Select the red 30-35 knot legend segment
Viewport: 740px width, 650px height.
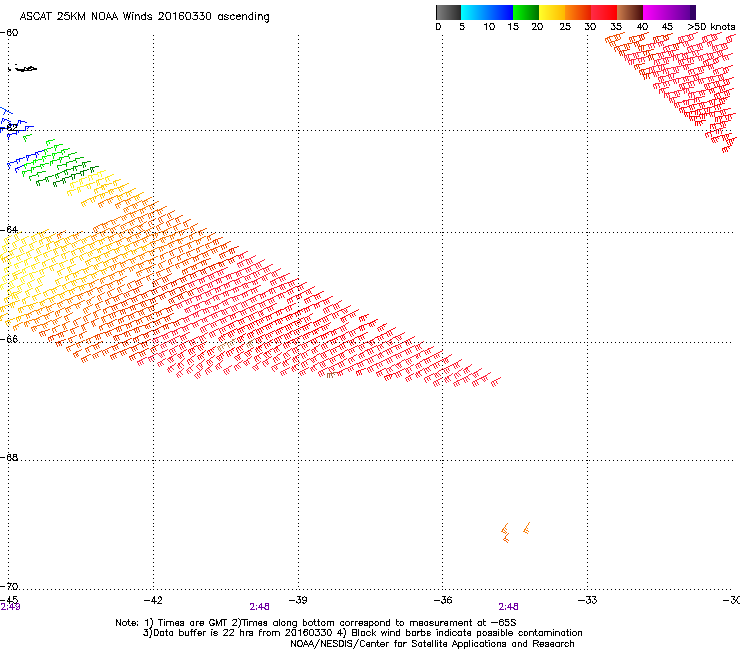pos(604,12)
